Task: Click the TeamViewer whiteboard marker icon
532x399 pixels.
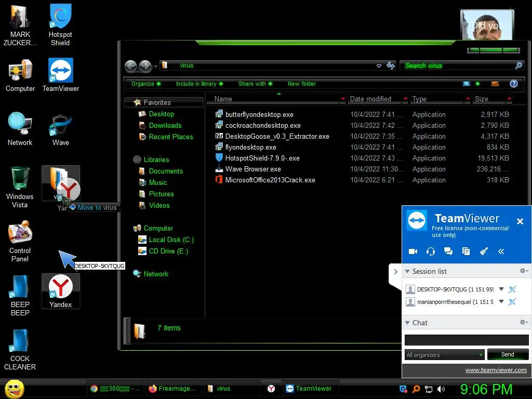Action: [x=484, y=251]
